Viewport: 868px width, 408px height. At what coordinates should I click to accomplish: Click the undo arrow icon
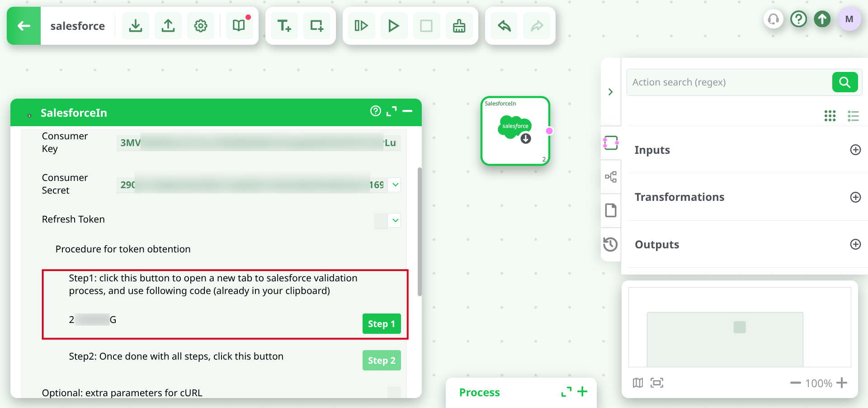[504, 26]
